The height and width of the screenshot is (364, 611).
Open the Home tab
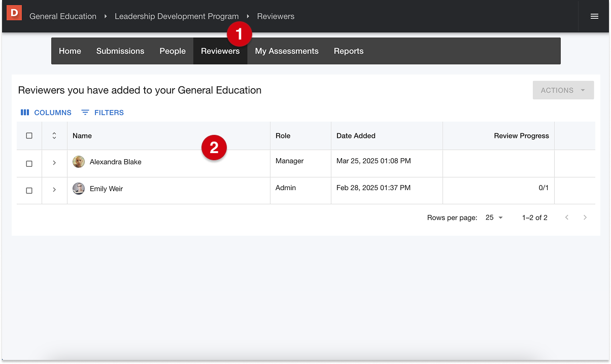point(70,51)
